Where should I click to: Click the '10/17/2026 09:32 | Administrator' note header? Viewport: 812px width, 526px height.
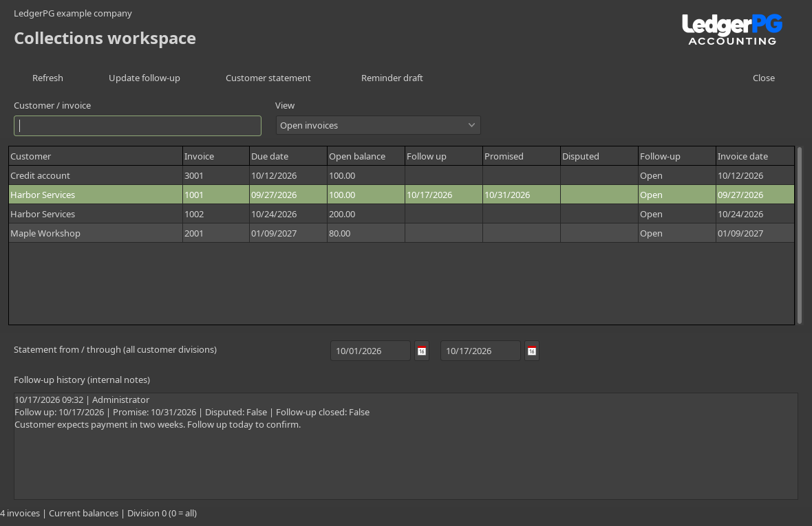[x=82, y=399]
